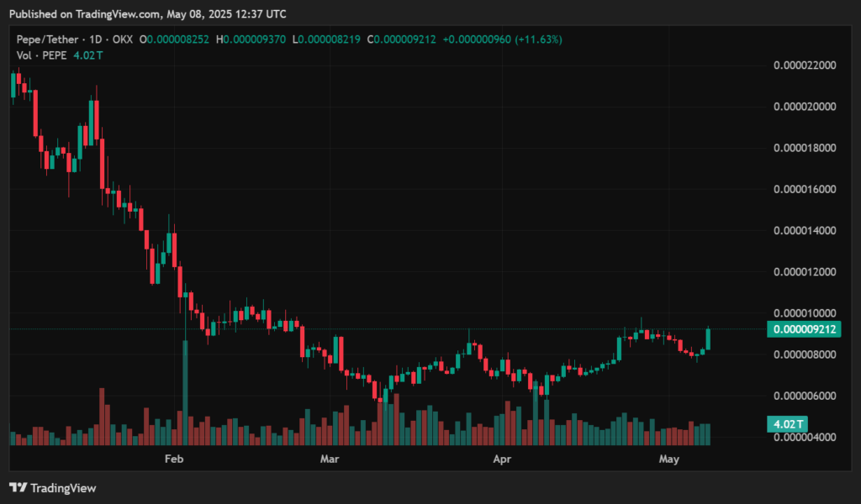Click the Vol · PEPE indicator label
Screen dimensions: 861x504
click(41, 55)
